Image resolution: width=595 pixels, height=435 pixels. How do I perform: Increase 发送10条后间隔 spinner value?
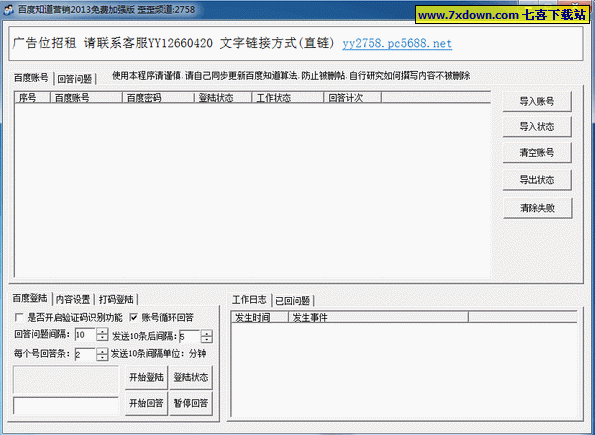206,333
